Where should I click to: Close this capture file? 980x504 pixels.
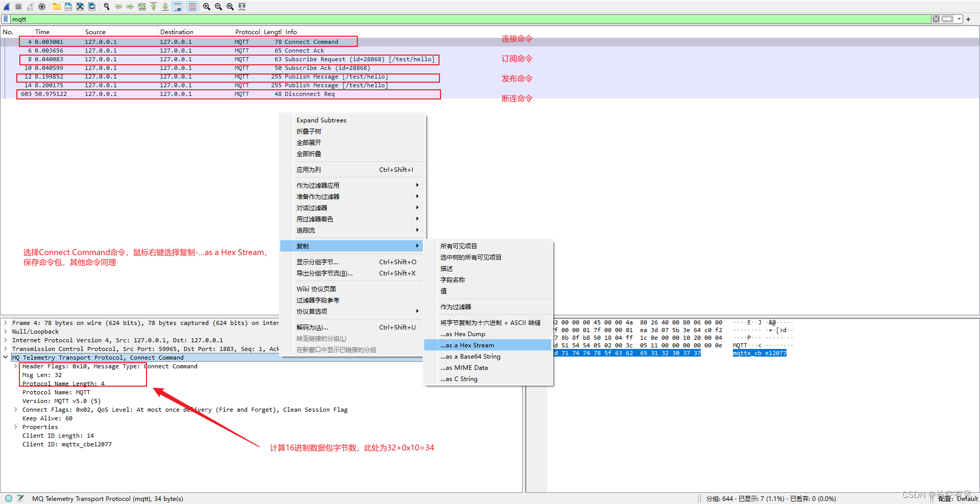click(80, 7)
